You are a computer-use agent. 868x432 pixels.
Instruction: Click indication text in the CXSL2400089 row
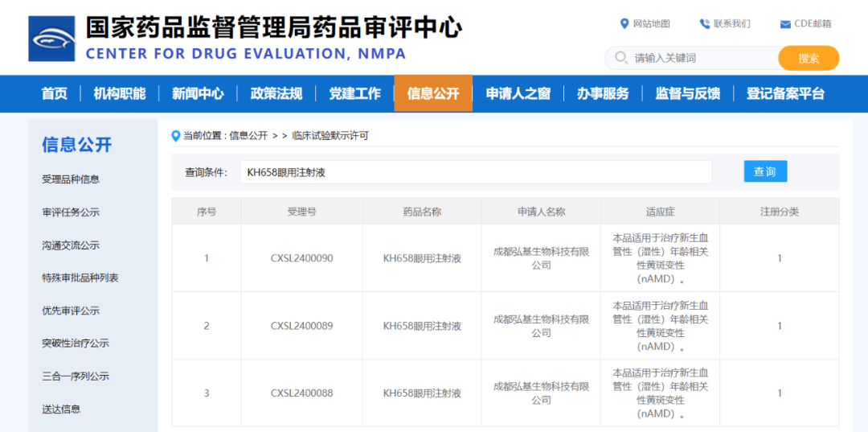(661, 326)
